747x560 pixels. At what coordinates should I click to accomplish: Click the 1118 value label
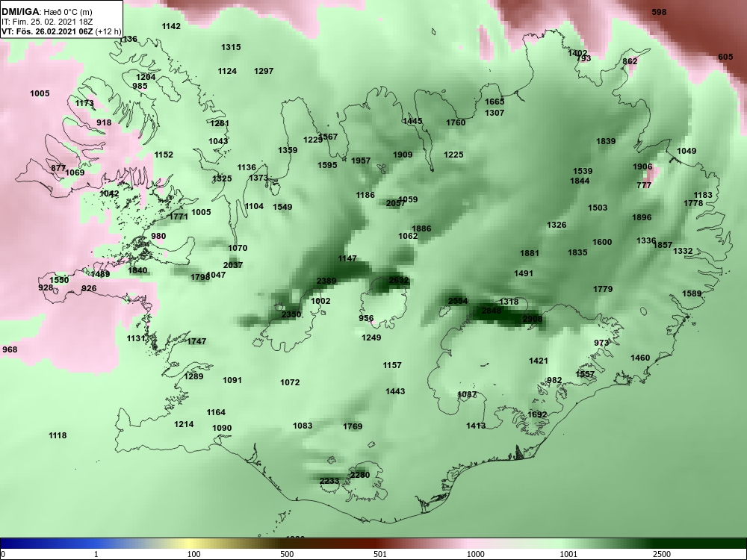pyautogui.click(x=58, y=436)
